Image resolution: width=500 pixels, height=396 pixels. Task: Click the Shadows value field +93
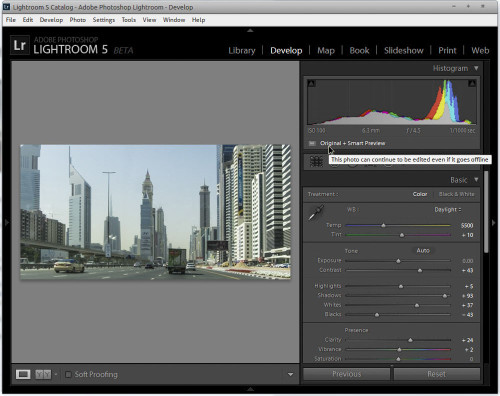pyautogui.click(x=467, y=296)
